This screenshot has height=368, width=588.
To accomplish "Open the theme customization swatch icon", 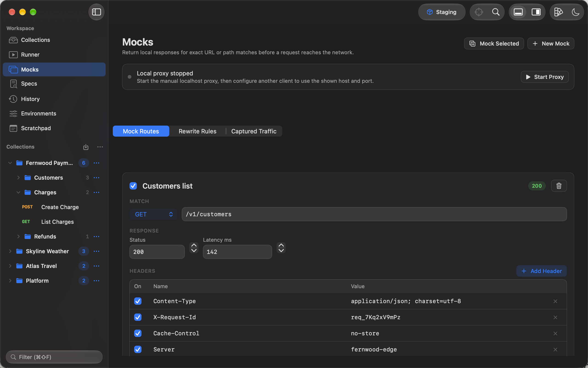I will [558, 12].
